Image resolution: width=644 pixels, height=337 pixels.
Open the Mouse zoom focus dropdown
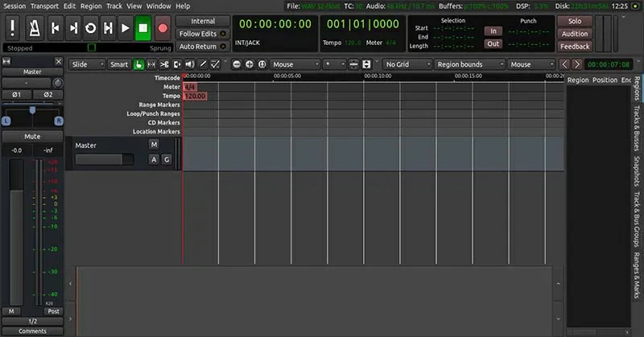(295, 64)
